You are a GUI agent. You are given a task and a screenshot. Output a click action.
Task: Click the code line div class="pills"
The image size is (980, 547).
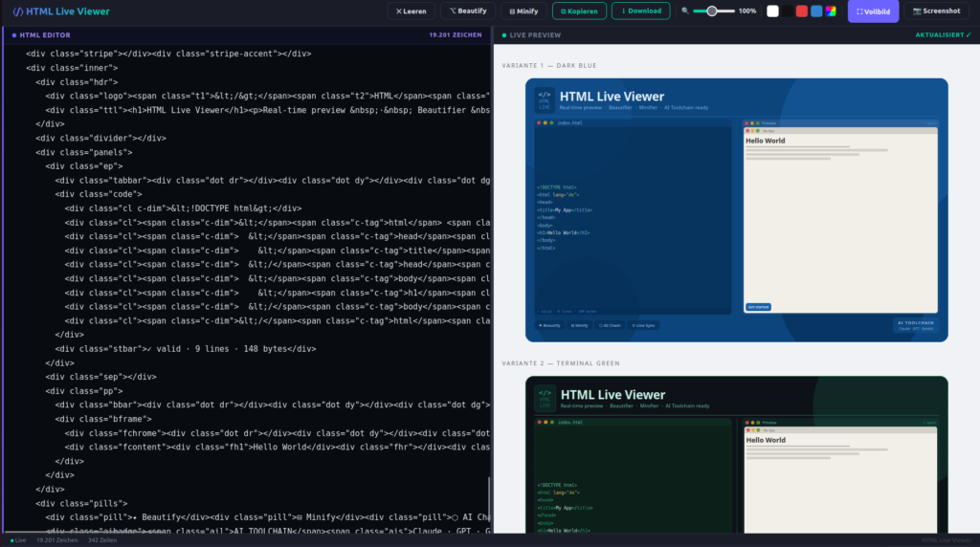pos(81,503)
